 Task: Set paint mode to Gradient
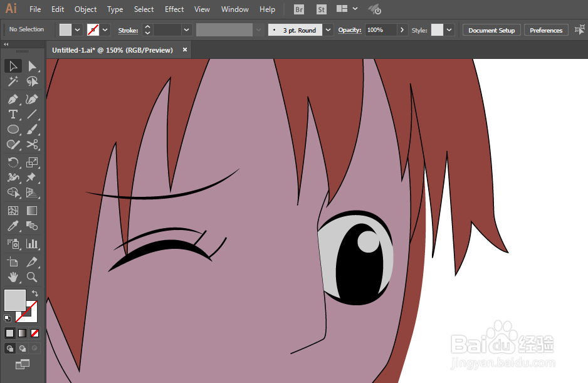pos(22,333)
